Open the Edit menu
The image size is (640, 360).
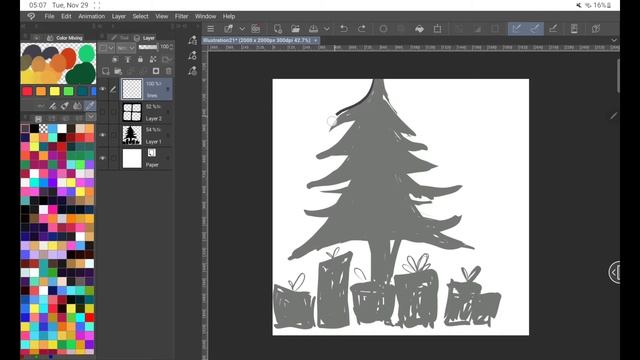pyautogui.click(x=66, y=16)
